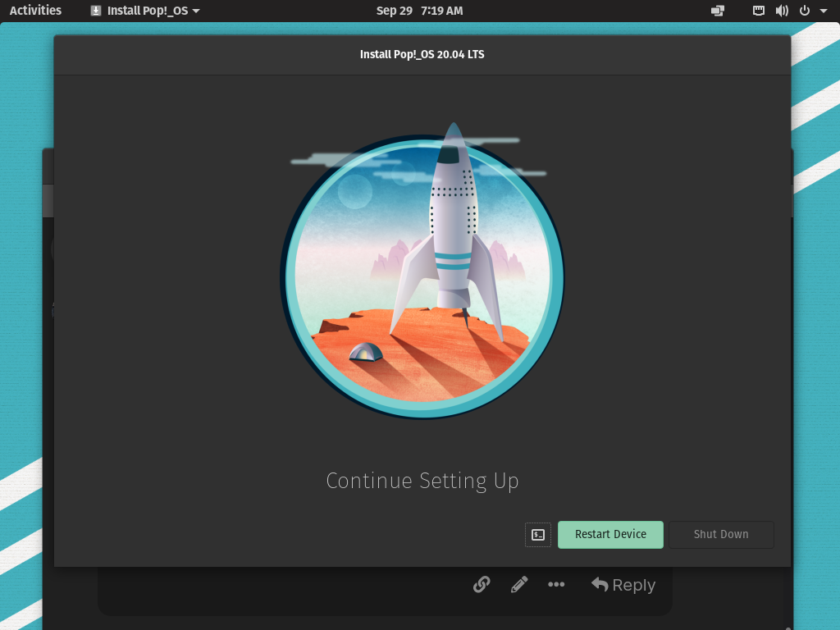This screenshot has width=840, height=630.
Task: Expand the arrow next to Install Pop!_OS
Action: 196,11
